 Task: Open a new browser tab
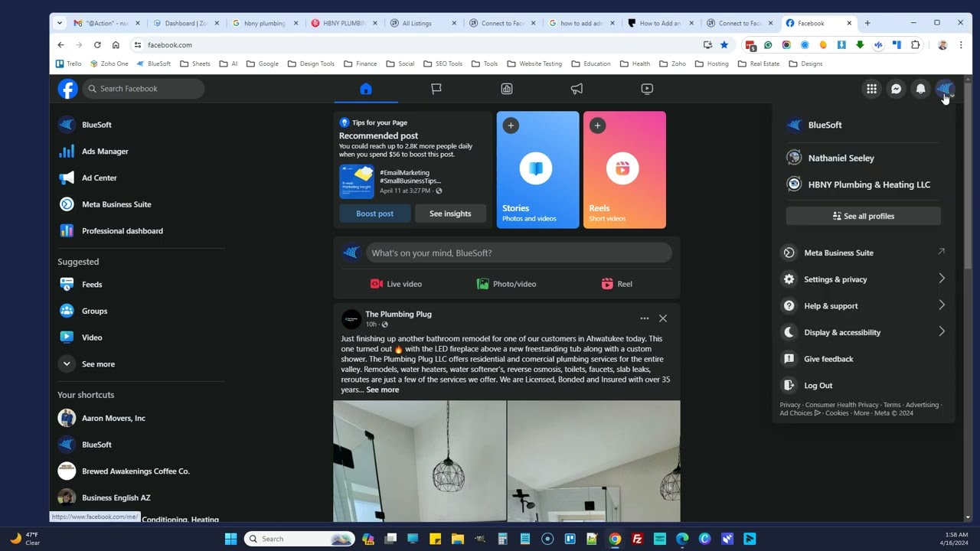pos(867,23)
